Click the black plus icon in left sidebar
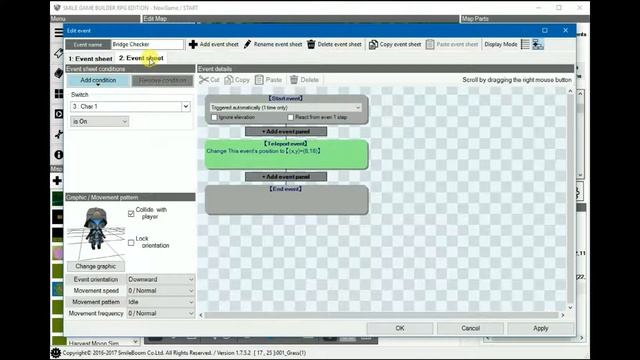 pyautogui.click(x=57, y=180)
